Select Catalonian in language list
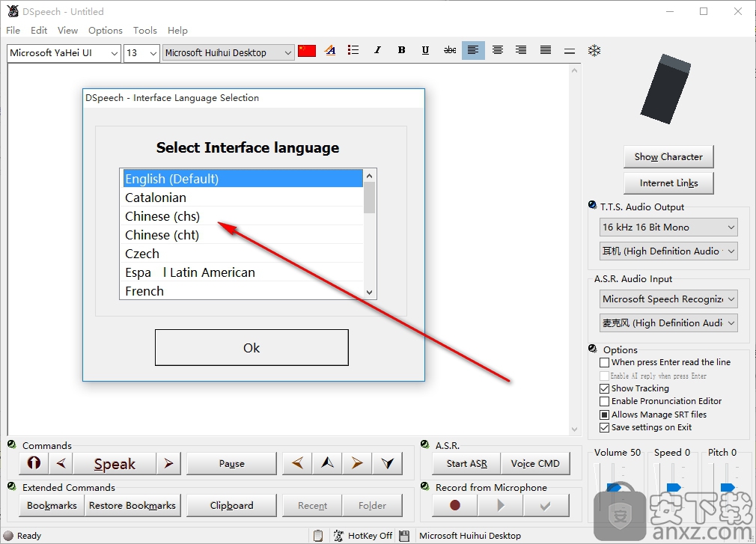Screen dimensions: 756x544 tap(242, 198)
